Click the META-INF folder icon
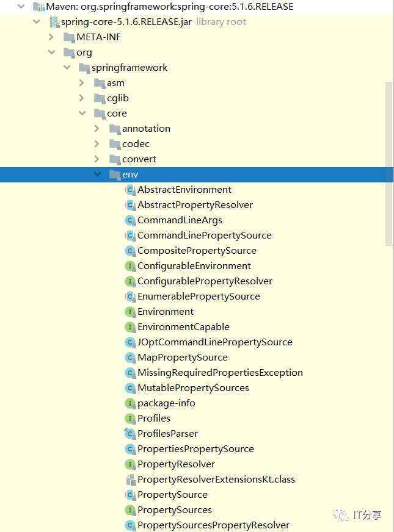394x532 pixels. point(69,37)
